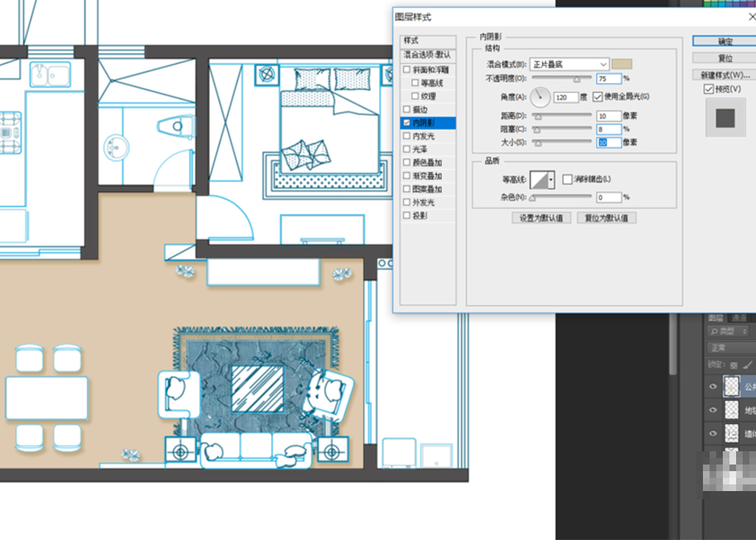Open the 等高线 contour picker arrow
The height and width of the screenshot is (540, 756).
(551, 180)
